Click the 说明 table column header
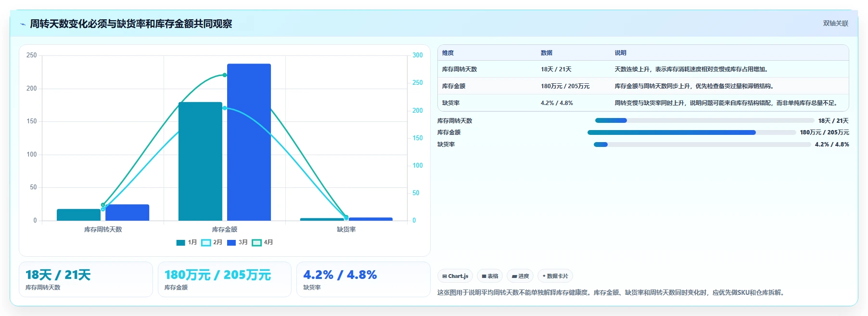The width and height of the screenshot is (868, 316). tap(621, 53)
